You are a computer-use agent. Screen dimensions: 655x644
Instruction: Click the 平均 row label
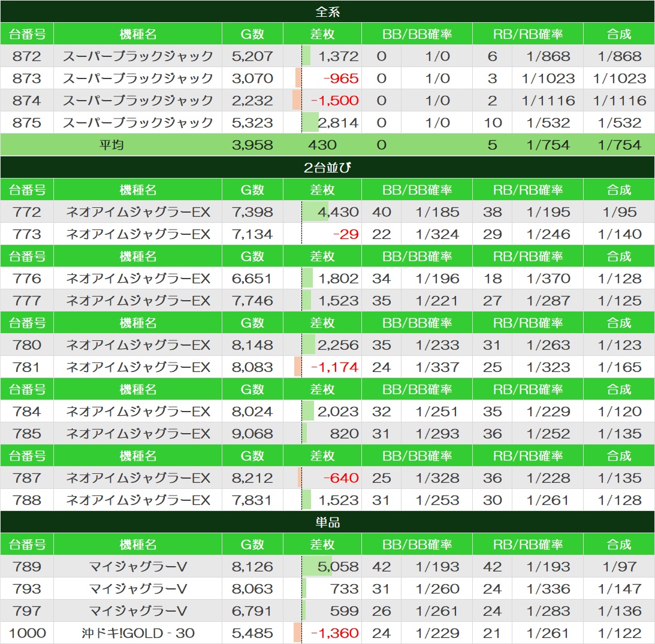click(111, 145)
